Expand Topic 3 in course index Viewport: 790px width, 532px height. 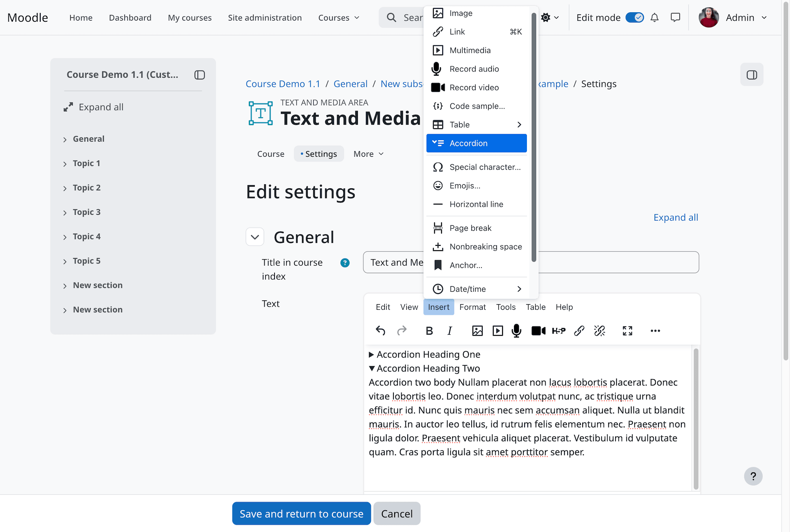coord(65,213)
